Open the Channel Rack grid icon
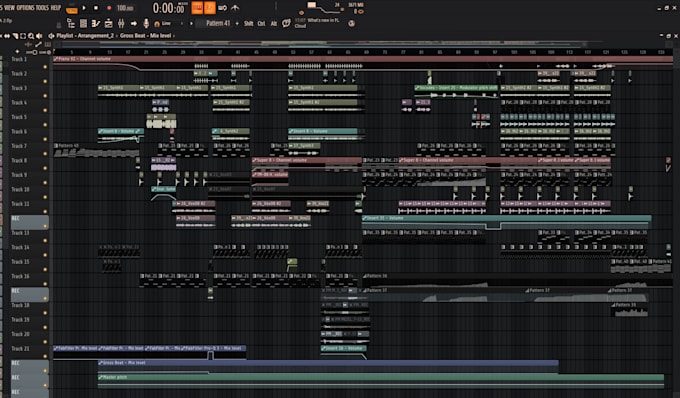This screenshot has width=680, height=398. click(84, 23)
